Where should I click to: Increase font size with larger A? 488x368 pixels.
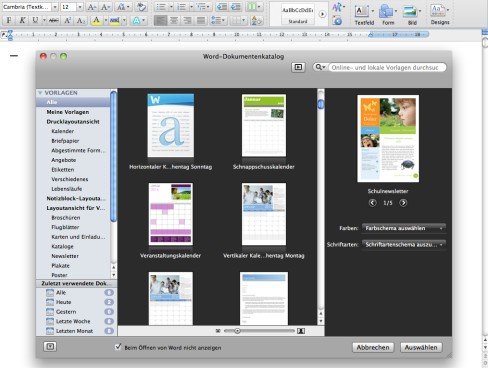(x=92, y=7)
